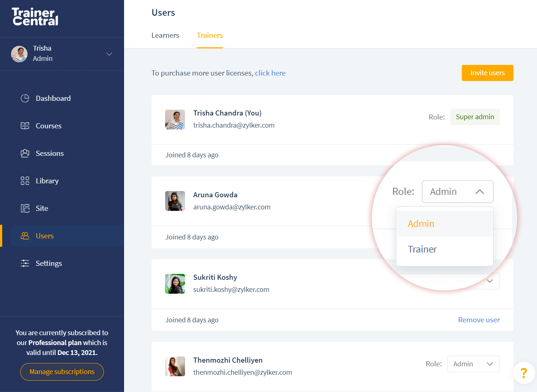Select the Courses sidebar icon

25,125
